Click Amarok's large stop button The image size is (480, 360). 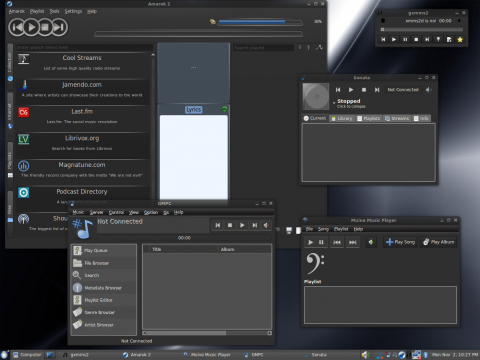[x=45, y=27]
